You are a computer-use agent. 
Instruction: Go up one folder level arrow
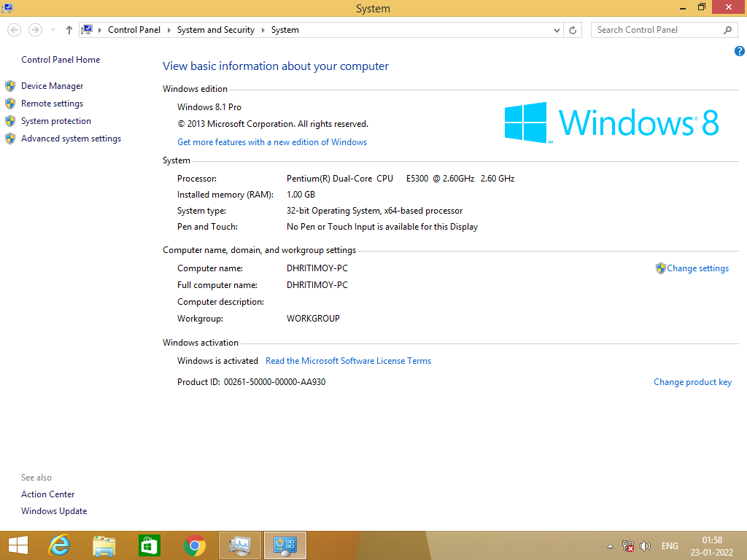coord(69,30)
